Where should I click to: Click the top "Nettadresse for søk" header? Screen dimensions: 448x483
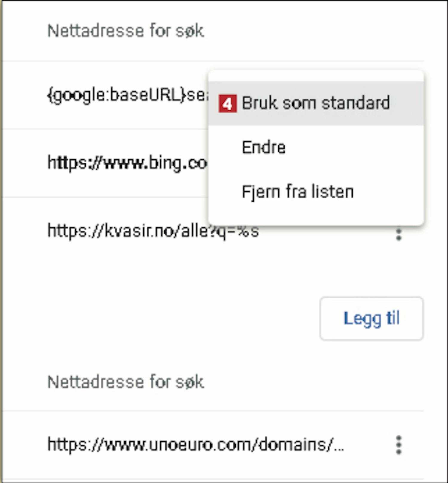coord(126,31)
